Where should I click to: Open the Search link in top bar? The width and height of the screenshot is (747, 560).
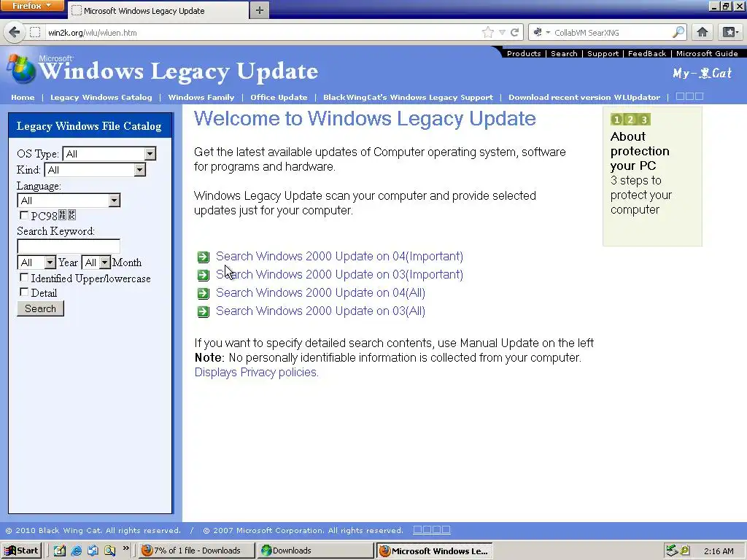point(564,53)
